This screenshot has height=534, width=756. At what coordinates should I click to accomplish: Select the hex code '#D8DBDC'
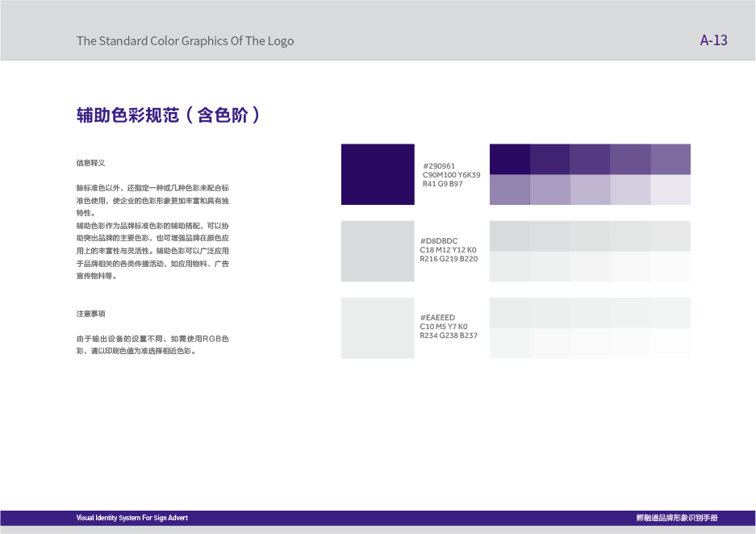[x=439, y=241]
